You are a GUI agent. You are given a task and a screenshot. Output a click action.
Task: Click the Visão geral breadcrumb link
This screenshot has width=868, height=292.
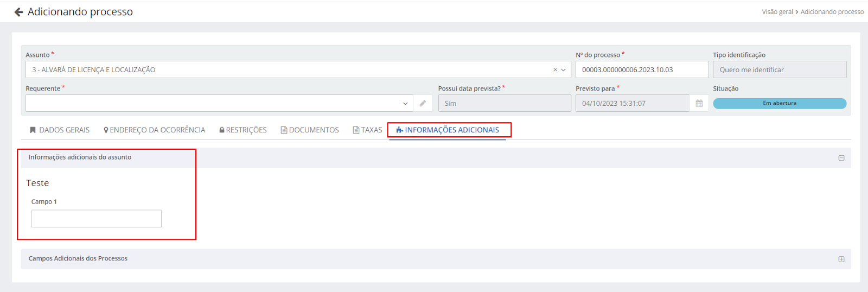coord(777,12)
